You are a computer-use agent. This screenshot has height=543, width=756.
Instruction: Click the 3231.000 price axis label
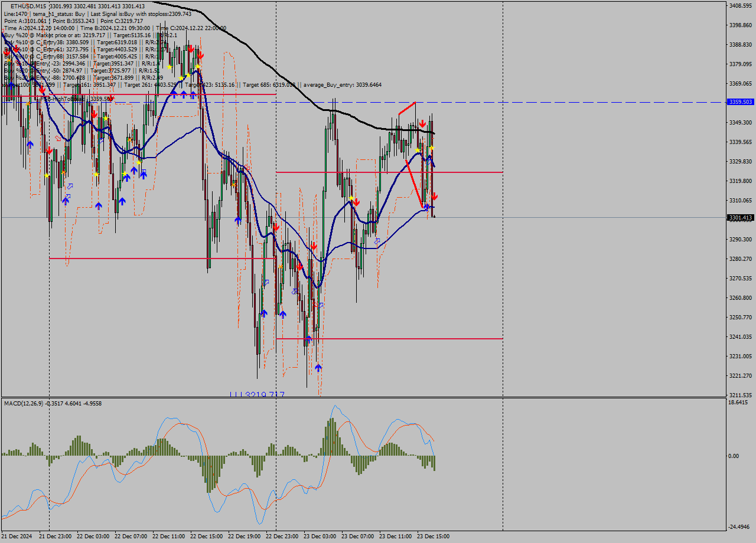tap(741, 356)
